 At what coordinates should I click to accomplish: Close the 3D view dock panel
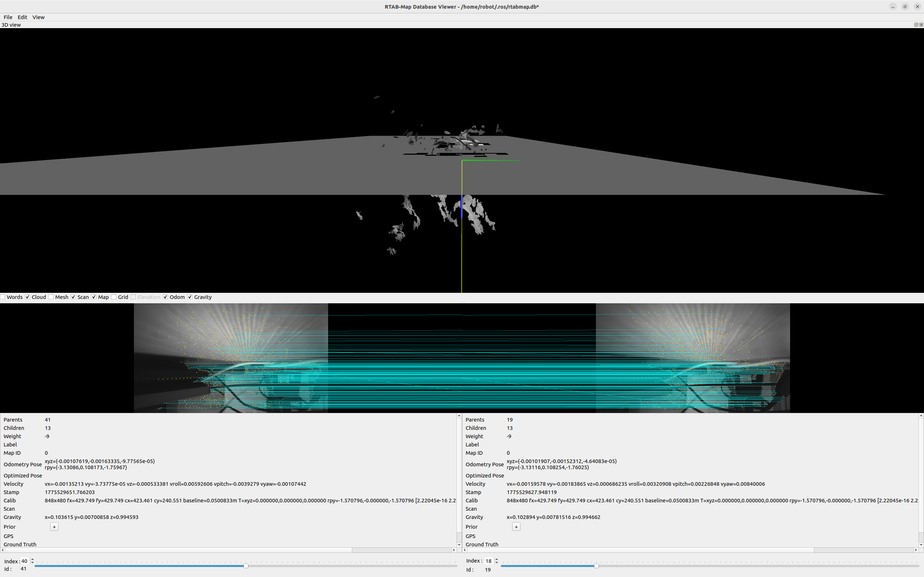[x=921, y=25]
